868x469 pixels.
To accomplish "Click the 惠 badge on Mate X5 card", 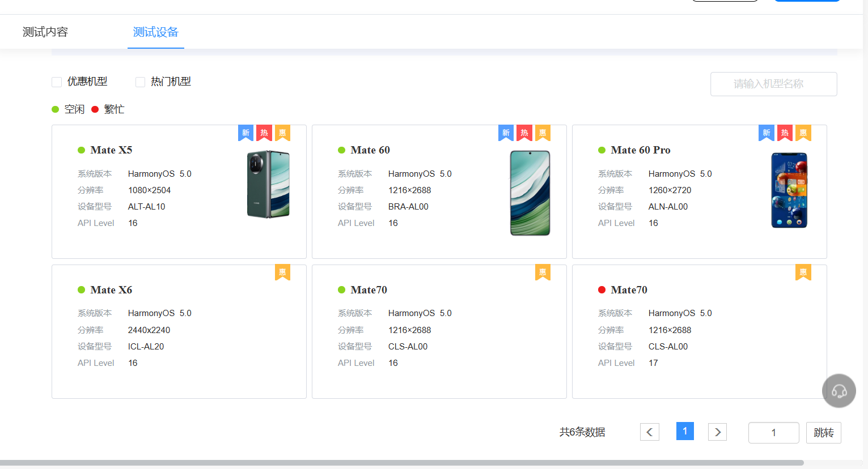I will point(282,133).
